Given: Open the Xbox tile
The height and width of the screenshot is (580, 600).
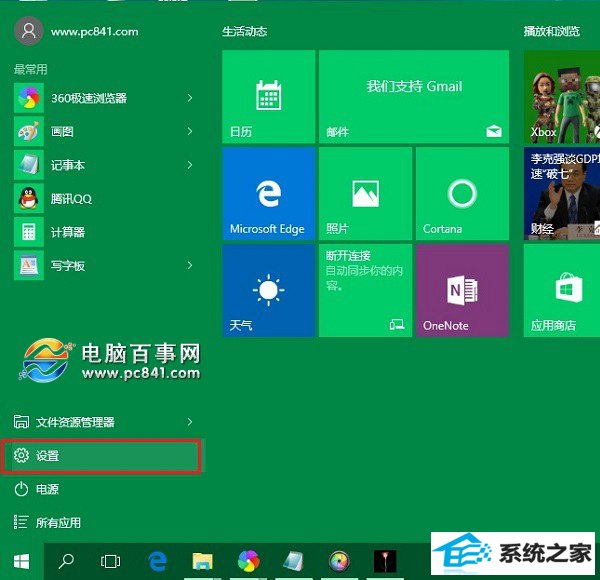Looking at the screenshot, I should tap(562, 96).
